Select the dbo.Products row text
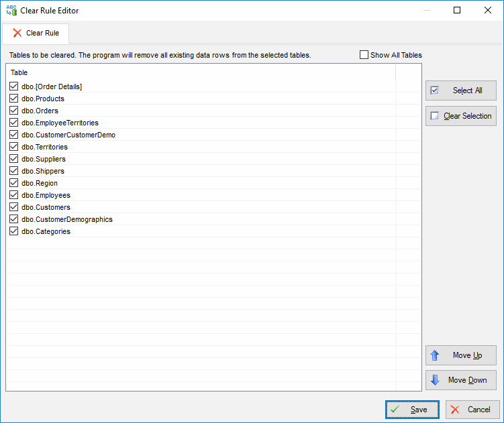 43,99
